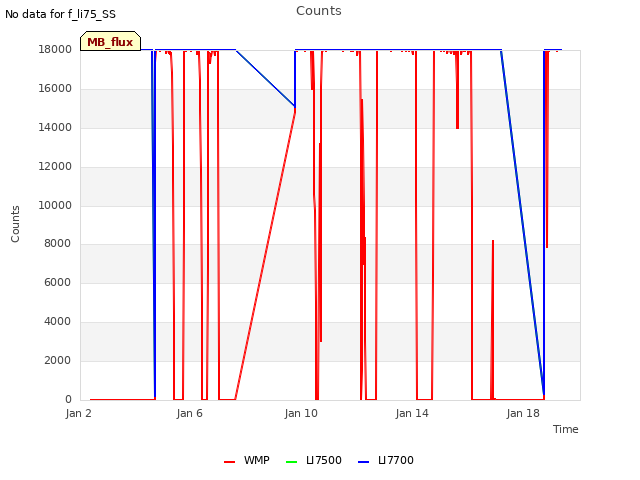Toggle the LI7700 legend entry
The image size is (640, 480).
click(386, 460)
